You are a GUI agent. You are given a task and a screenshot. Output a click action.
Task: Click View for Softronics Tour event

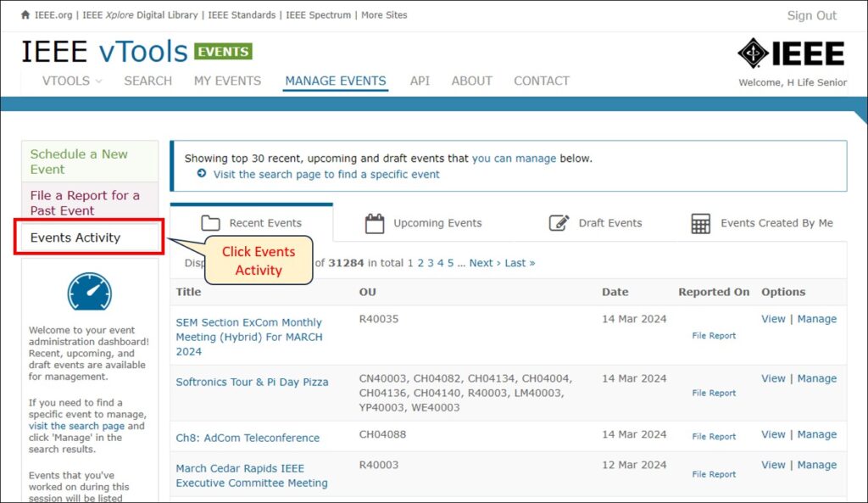773,378
